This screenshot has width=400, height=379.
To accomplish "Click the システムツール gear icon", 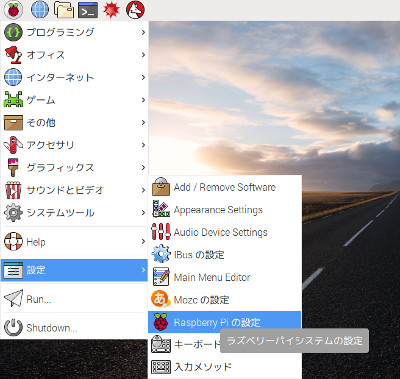I will pos(13,212).
